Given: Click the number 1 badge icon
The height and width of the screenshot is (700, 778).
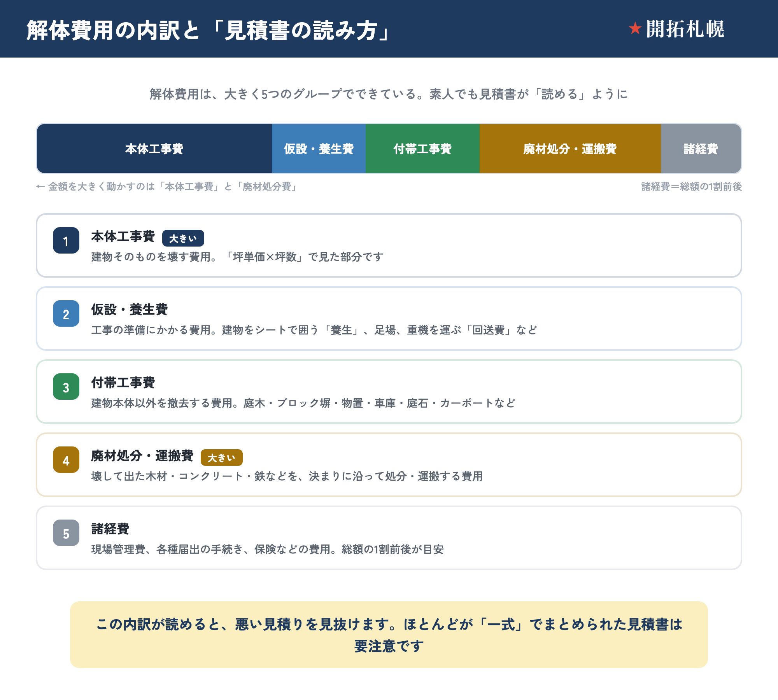Looking at the screenshot, I should click(x=66, y=240).
